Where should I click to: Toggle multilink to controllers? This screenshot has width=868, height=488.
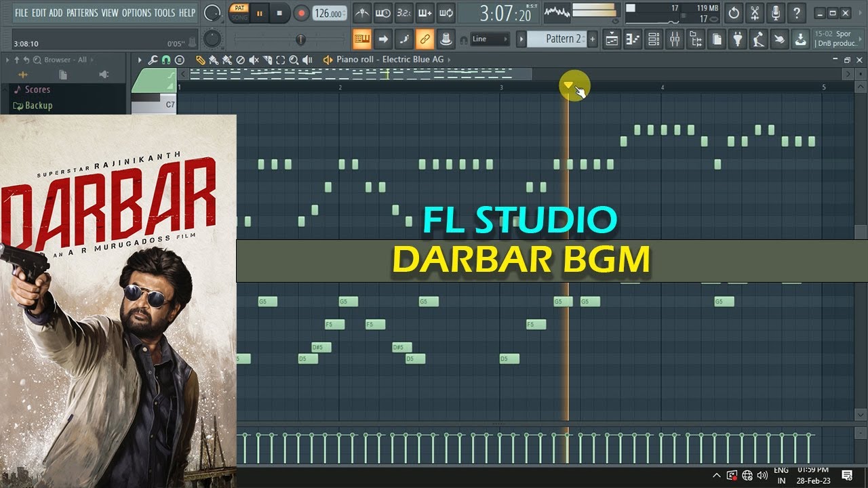tap(446, 39)
